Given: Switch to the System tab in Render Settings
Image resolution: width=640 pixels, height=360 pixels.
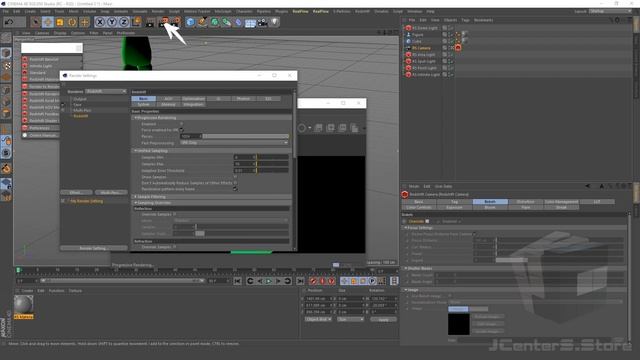Looking at the screenshot, I should click(143, 104).
